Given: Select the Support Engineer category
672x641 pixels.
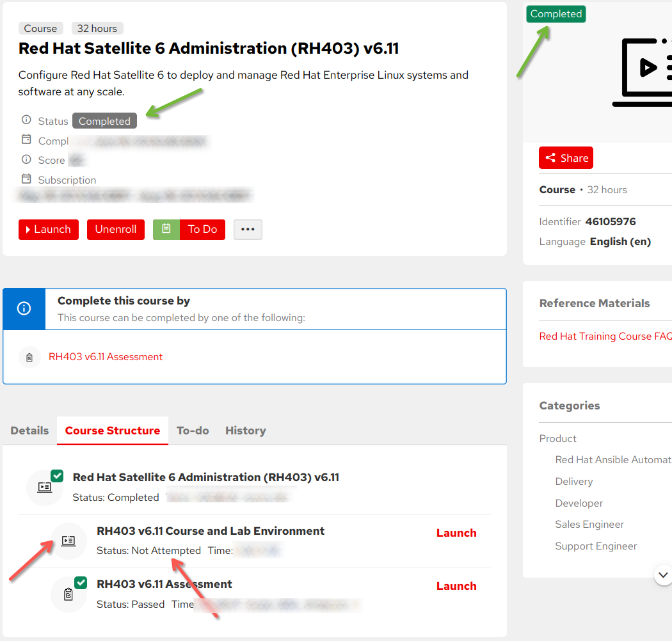Looking at the screenshot, I should tap(596, 546).
